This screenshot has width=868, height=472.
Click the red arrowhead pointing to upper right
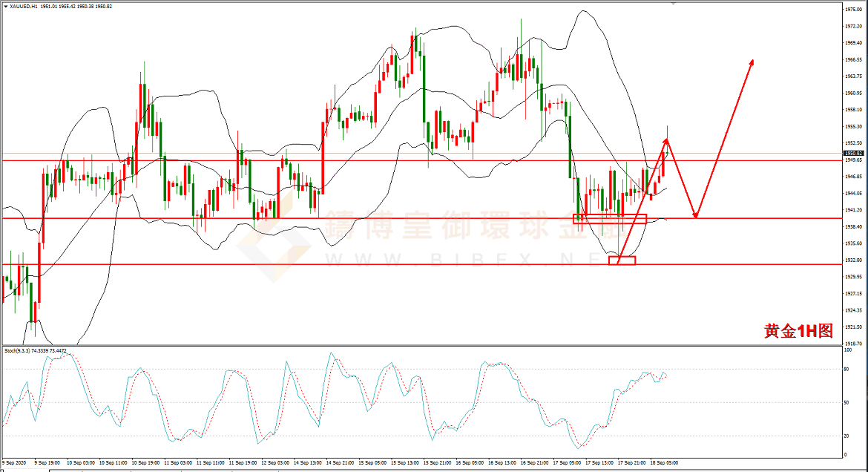click(752, 62)
